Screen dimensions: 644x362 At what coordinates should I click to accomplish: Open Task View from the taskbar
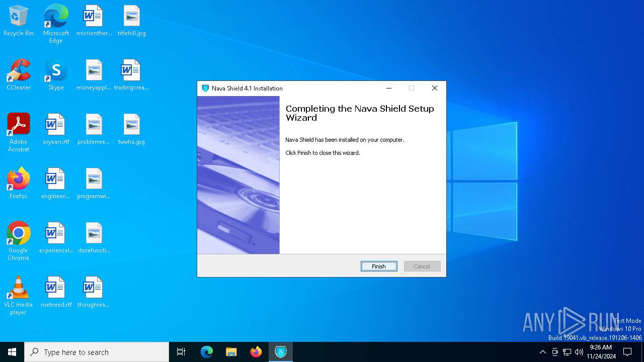[x=181, y=352]
